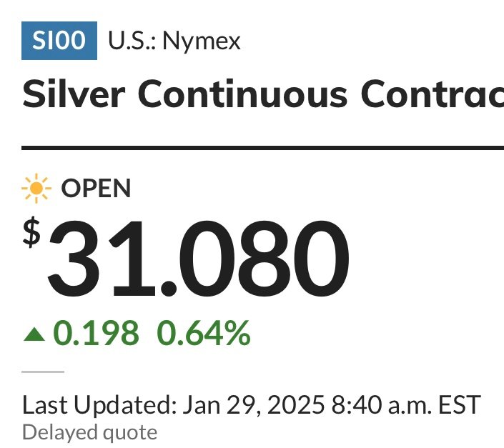Image resolution: width=504 pixels, height=448 pixels.
Task: Open the Nymex exchange name
Action: [202, 41]
